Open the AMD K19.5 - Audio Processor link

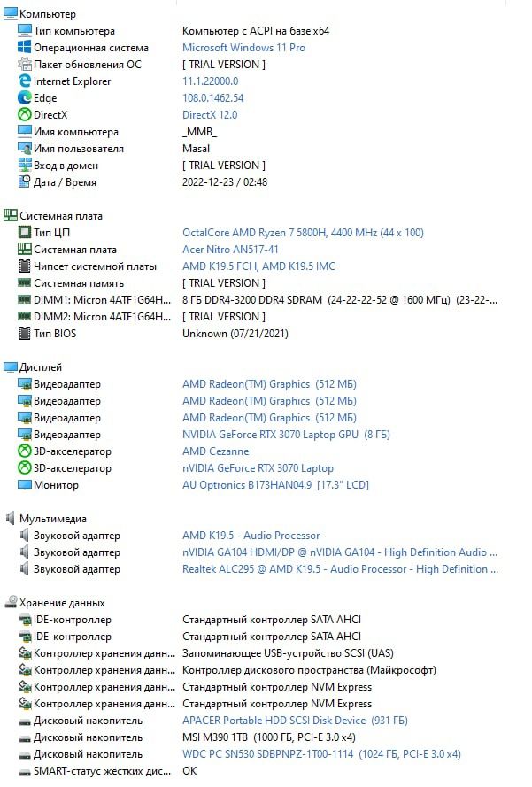[251, 535]
